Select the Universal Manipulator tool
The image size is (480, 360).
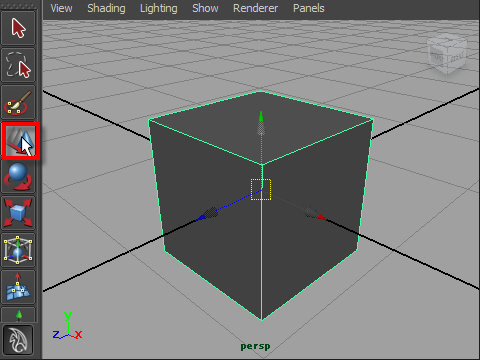(x=18, y=250)
